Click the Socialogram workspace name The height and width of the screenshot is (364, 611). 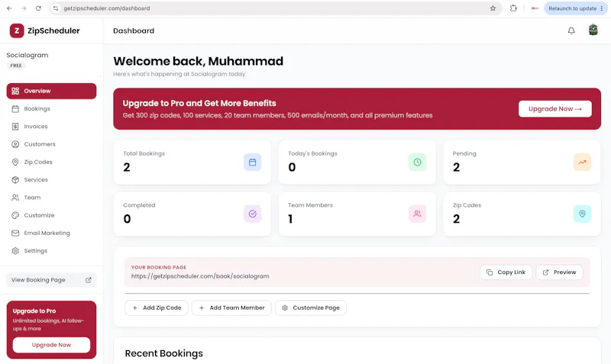point(27,55)
